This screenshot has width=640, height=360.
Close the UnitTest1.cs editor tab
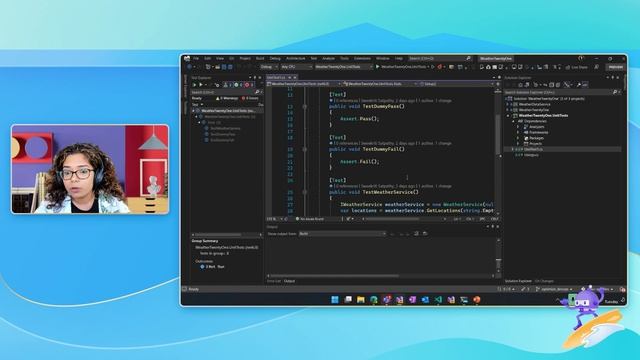[295, 77]
